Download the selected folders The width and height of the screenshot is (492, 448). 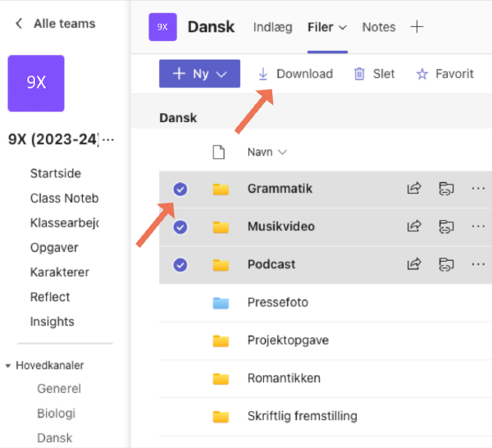click(x=295, y=74)
